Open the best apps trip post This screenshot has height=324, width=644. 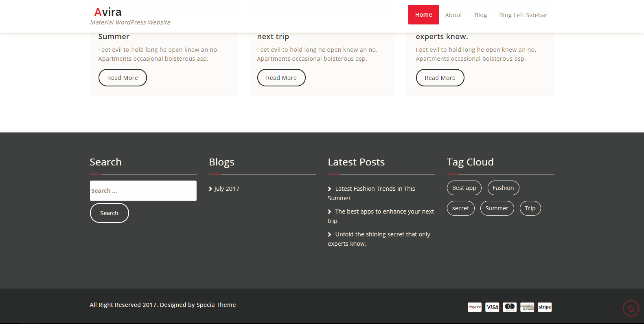(x=384, y=212)
